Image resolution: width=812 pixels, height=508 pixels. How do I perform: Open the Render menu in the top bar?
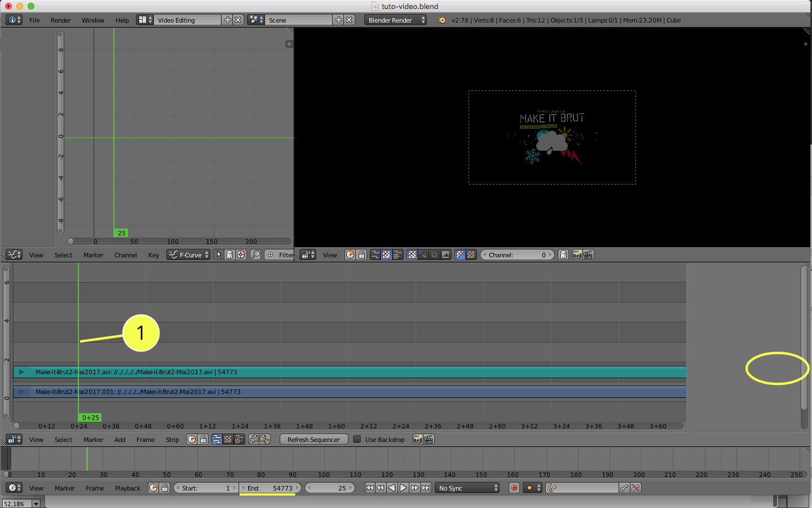point(60,20)
